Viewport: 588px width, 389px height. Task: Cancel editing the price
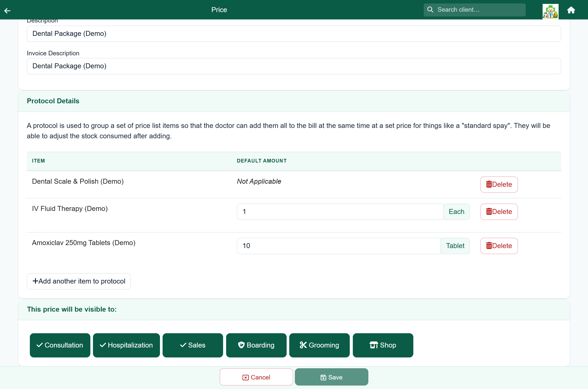tap(256, 377)
